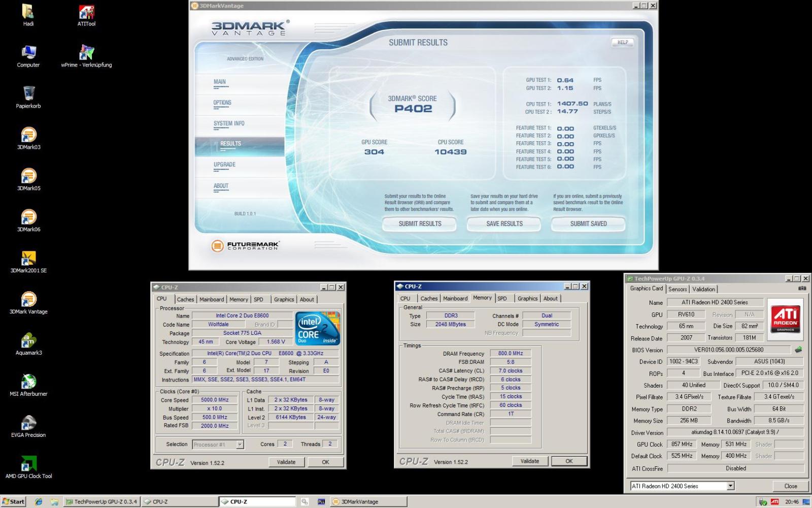This screenshot has height=508, width=812.
Task: Click the SUBMIT SAVED button
Action: 588,224
